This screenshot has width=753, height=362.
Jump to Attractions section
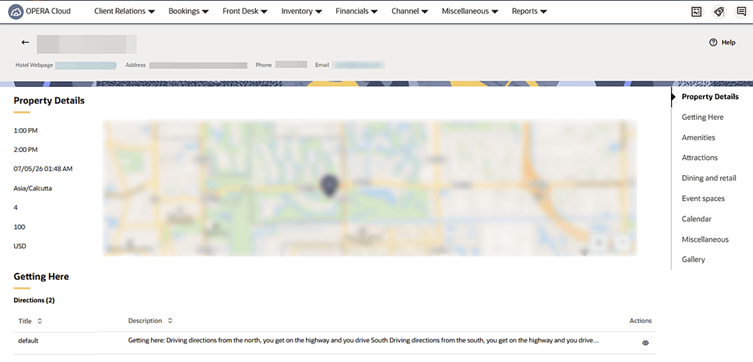[700, 157]
